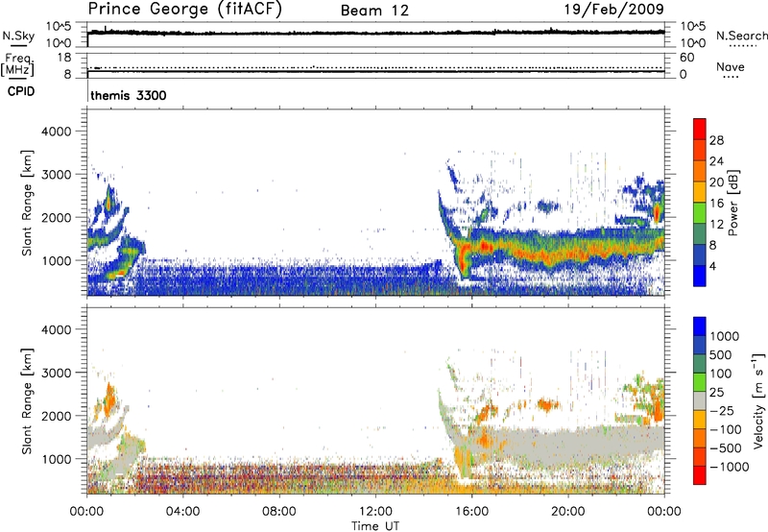The image size is (768, 532).
Task: Click the '4000' tick on power panel
Action: click(57, 132)
